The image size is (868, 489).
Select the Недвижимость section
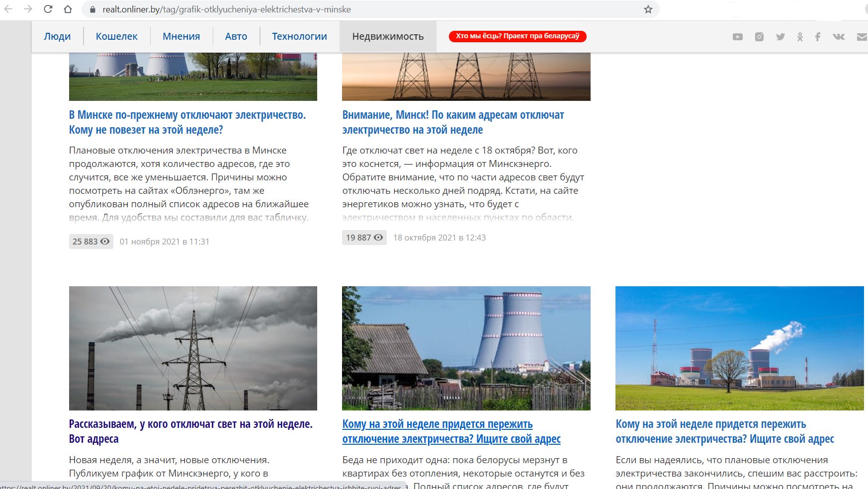(388, 36)
